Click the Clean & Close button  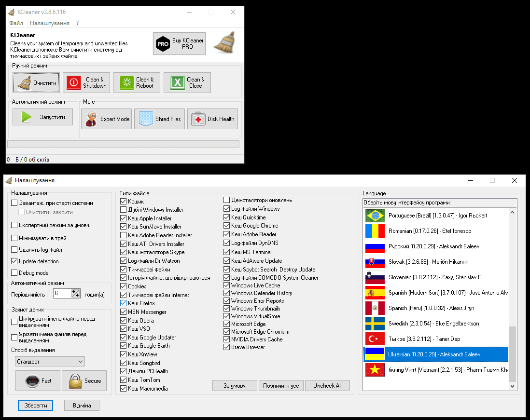(187, 83)
